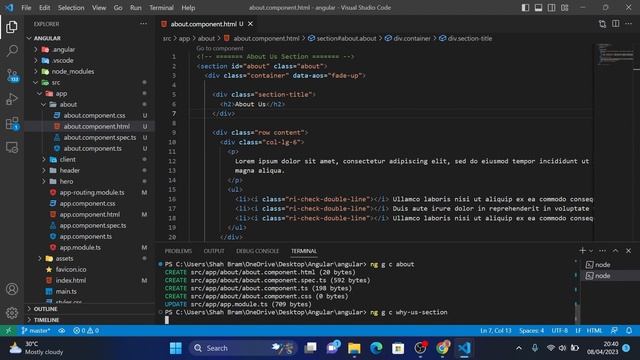
Task: Collapse the about folder
Action: pyautogui.click(x=68, y=104)
